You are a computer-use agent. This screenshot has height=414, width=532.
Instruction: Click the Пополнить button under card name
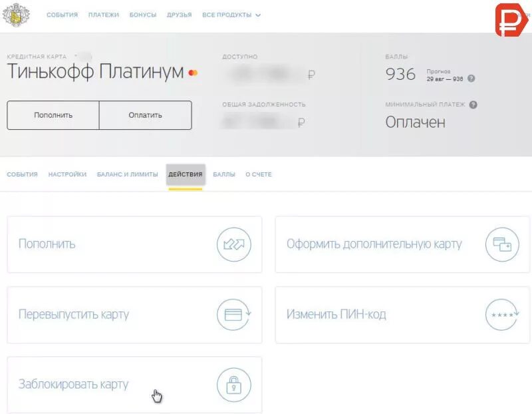(x=53, y=115)
